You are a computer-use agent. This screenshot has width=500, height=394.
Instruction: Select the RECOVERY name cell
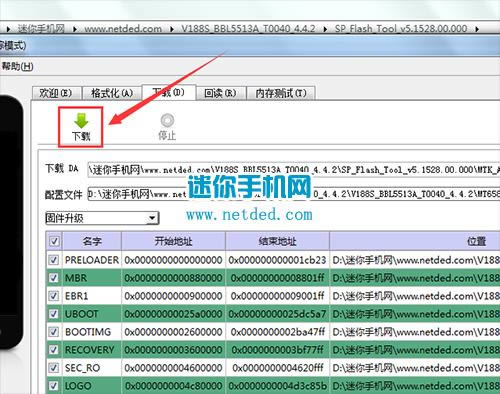click(92, 350)
